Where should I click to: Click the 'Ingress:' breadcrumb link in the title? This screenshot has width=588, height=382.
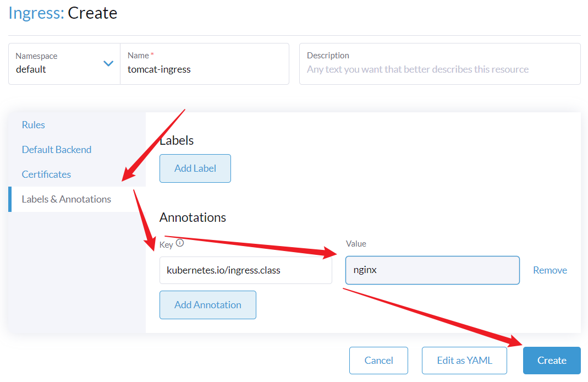tap(36, 13)
